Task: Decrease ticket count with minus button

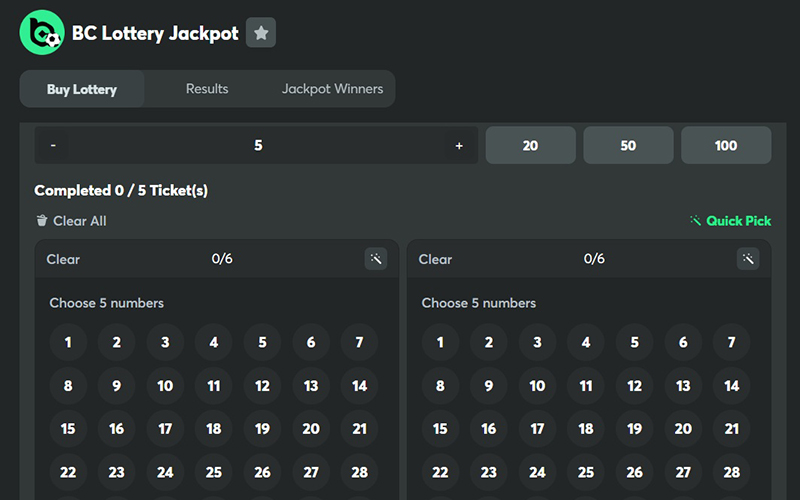Action: coord(53,145)
